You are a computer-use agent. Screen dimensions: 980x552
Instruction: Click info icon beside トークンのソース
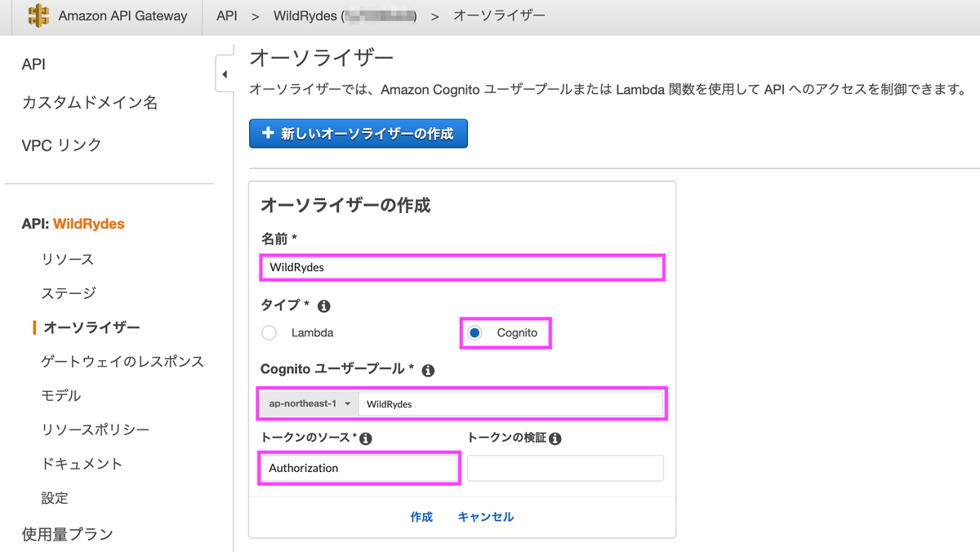click(366, 438)
